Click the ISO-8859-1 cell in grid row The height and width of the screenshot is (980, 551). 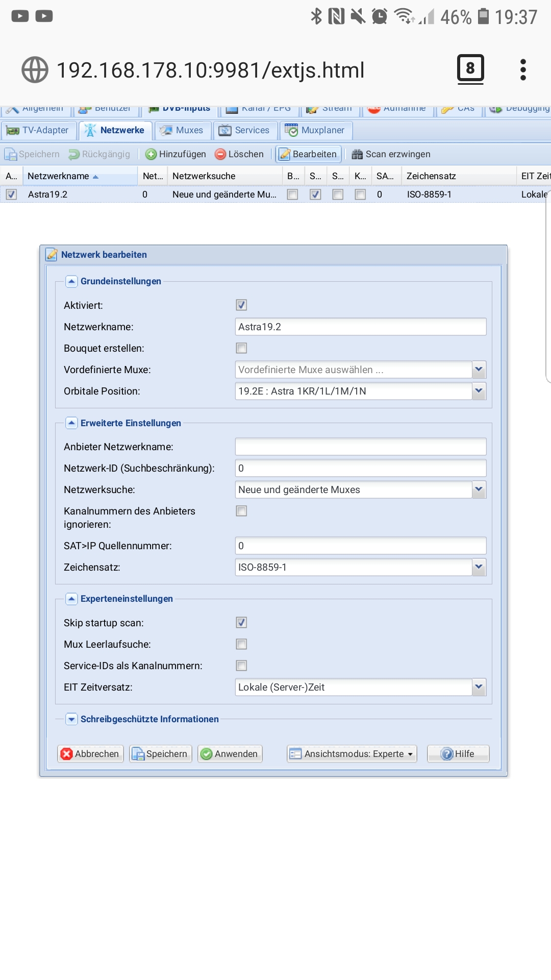(x=459, y=194)
